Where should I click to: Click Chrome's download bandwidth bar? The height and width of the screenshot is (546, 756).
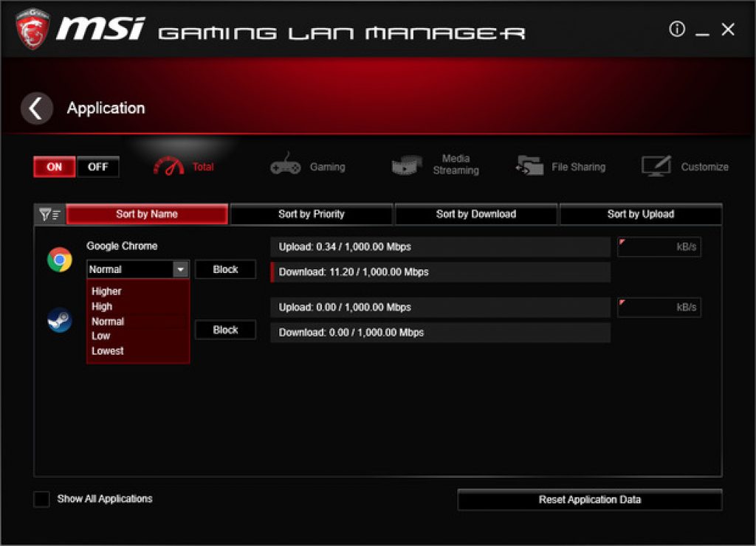pyautogui.click(x=440, y=272)
